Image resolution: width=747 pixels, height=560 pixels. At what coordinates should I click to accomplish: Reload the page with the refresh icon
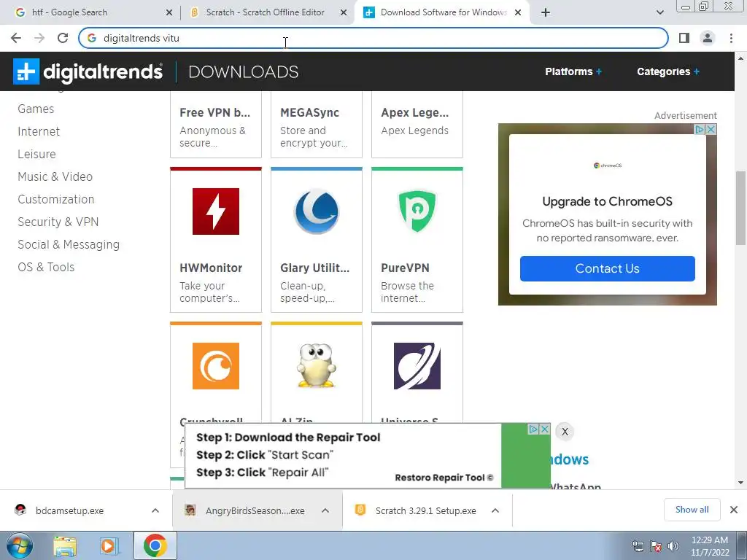click(x=63, y=38)
